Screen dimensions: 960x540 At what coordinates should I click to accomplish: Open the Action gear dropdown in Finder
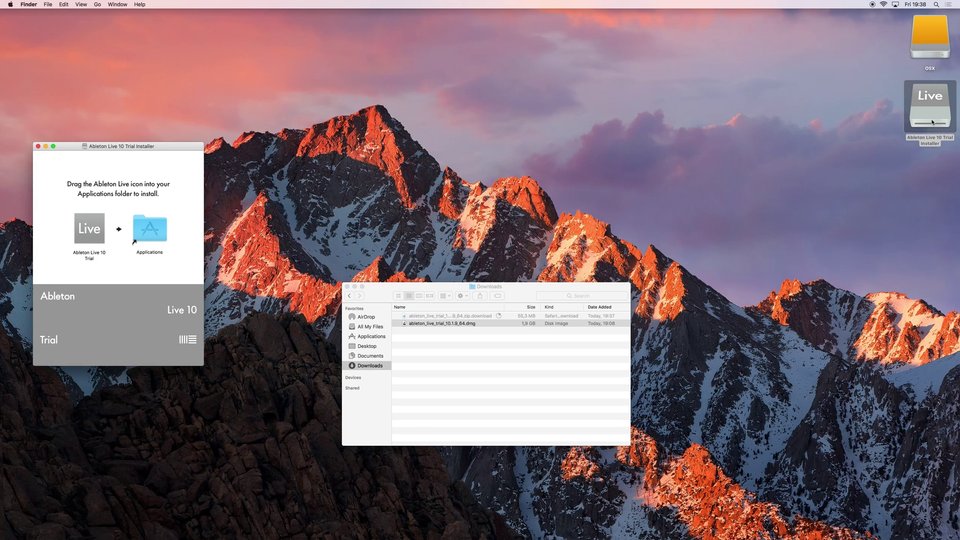point(462,296)
